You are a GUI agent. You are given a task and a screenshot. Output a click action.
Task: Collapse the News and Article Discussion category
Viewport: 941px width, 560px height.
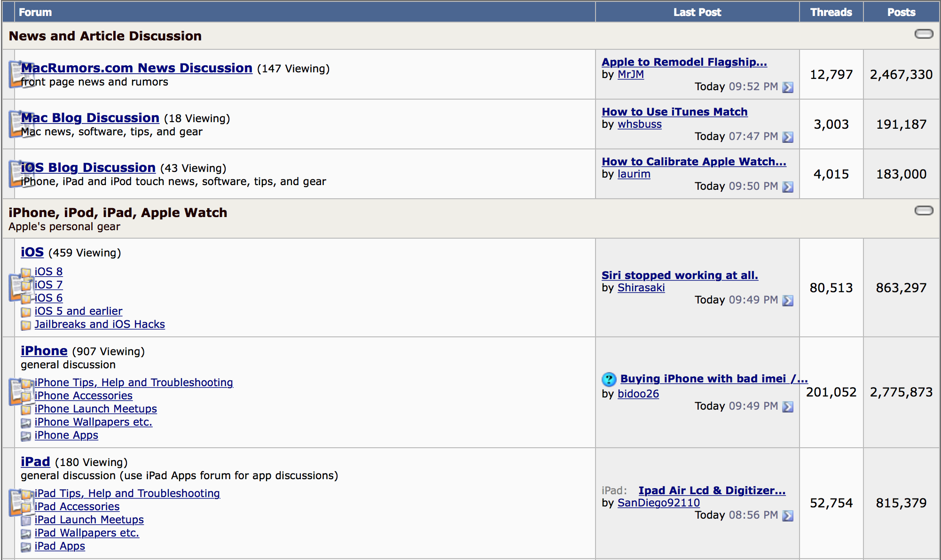tap(924, 34)
